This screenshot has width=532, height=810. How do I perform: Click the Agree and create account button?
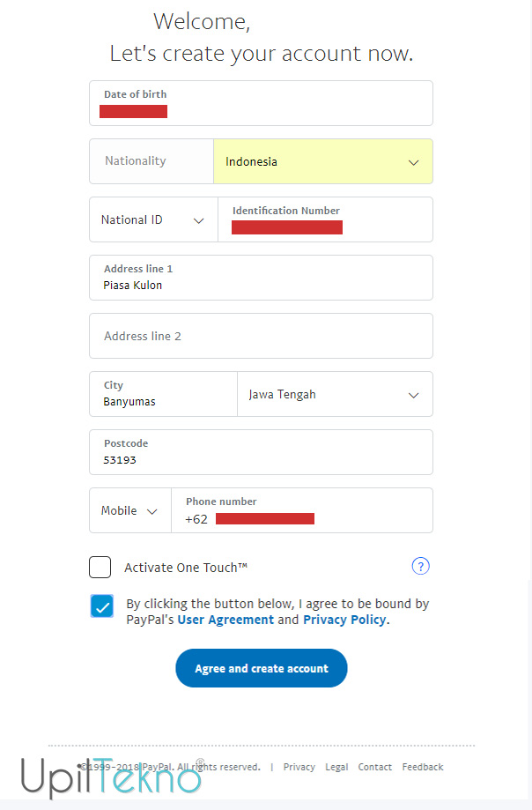point(262,668)
